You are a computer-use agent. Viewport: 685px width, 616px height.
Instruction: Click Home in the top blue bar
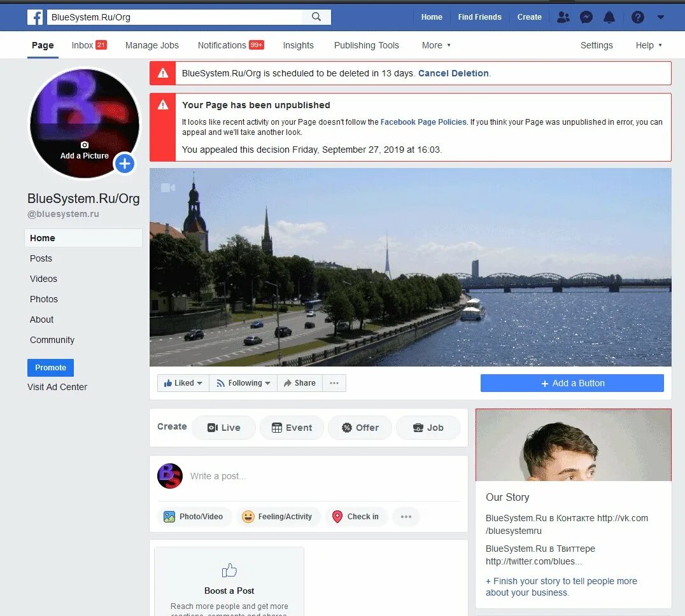(432, 17)
